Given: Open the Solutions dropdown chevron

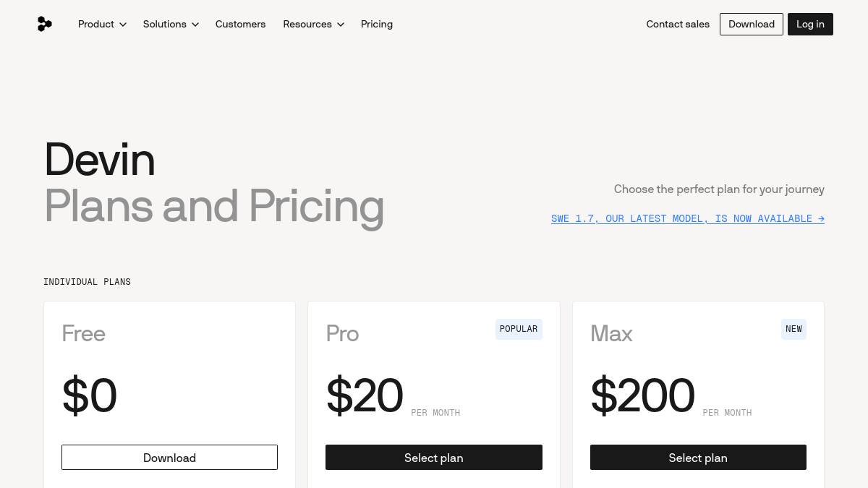Looking at the screenshot, I should pyautogui.click(x=195, y=25).
